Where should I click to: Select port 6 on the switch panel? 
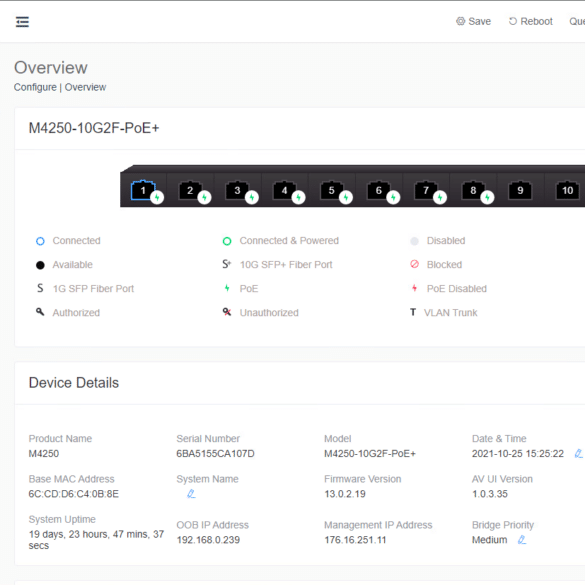click(x=379, y=190)
